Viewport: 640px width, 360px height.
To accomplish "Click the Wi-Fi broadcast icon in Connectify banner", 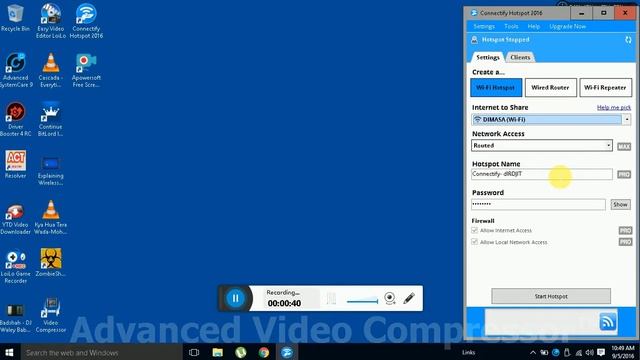I will (x=608, y=322).
